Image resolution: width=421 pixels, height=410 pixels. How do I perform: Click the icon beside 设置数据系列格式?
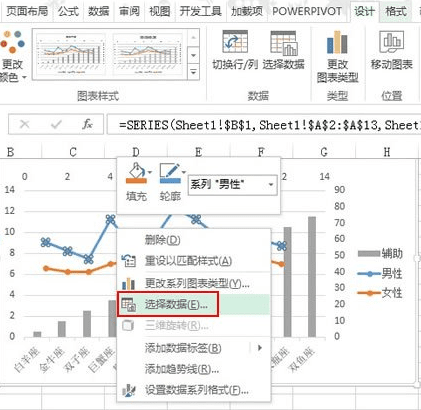pos(128,390)
